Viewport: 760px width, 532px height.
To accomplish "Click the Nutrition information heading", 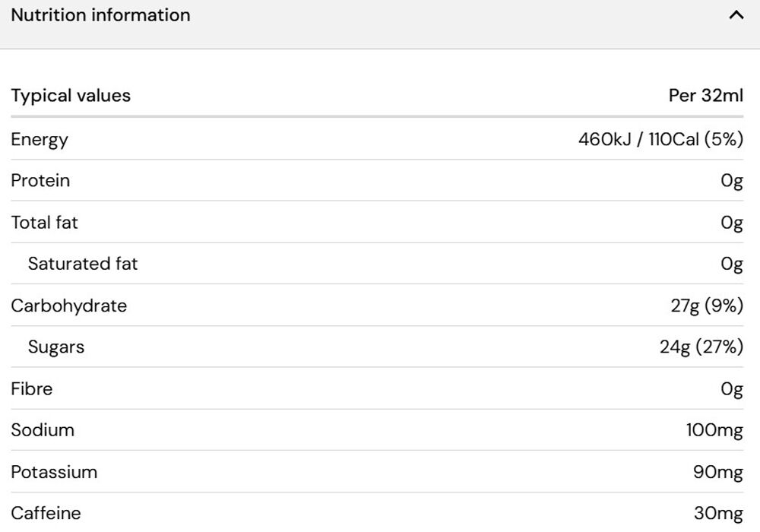I will pyautogui.click(x=101, y=15).
